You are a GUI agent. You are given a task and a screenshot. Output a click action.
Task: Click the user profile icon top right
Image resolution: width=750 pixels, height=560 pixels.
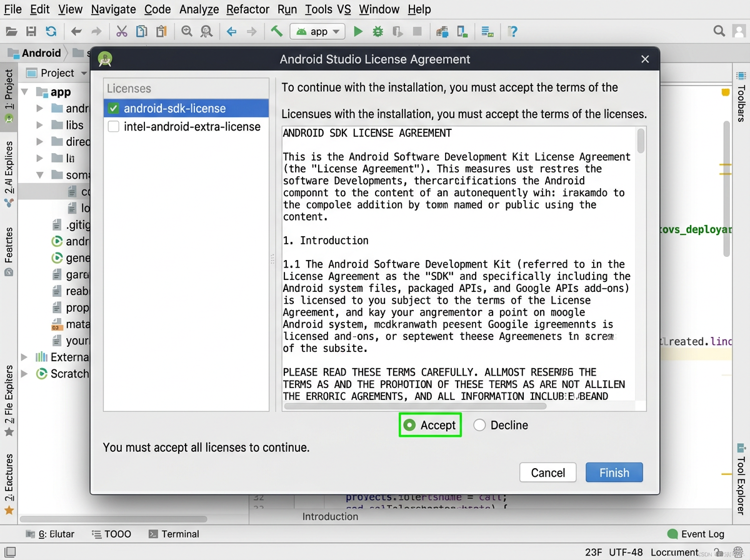[738, 31]
